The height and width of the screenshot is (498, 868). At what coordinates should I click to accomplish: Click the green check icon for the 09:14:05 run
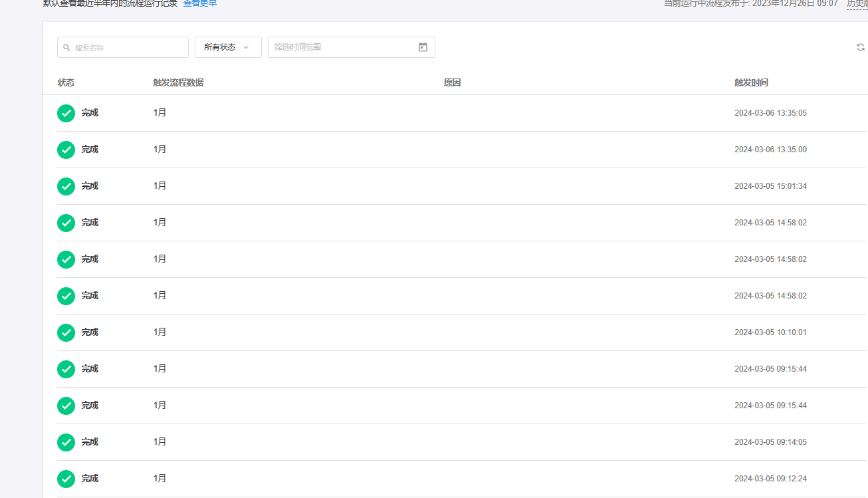(x=66, y=442)
